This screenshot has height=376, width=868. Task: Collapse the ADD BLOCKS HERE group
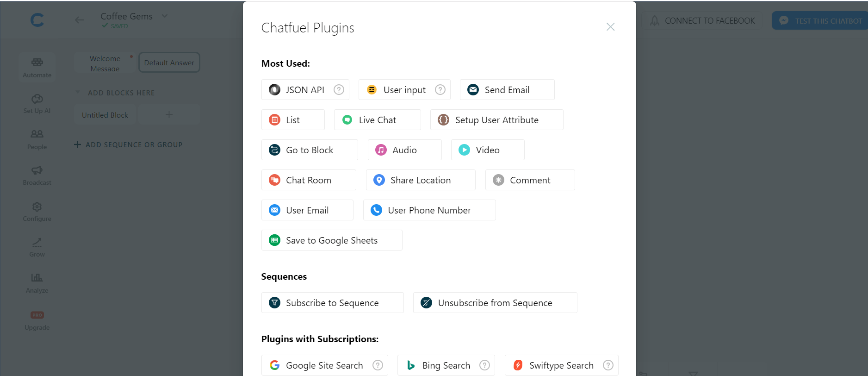coord(78,92)
